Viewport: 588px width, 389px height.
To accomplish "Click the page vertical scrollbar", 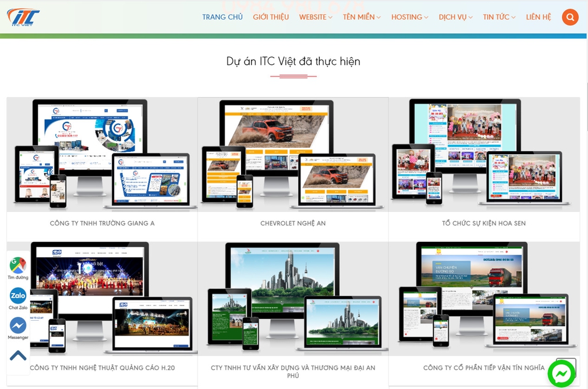I will coord(587,107).
